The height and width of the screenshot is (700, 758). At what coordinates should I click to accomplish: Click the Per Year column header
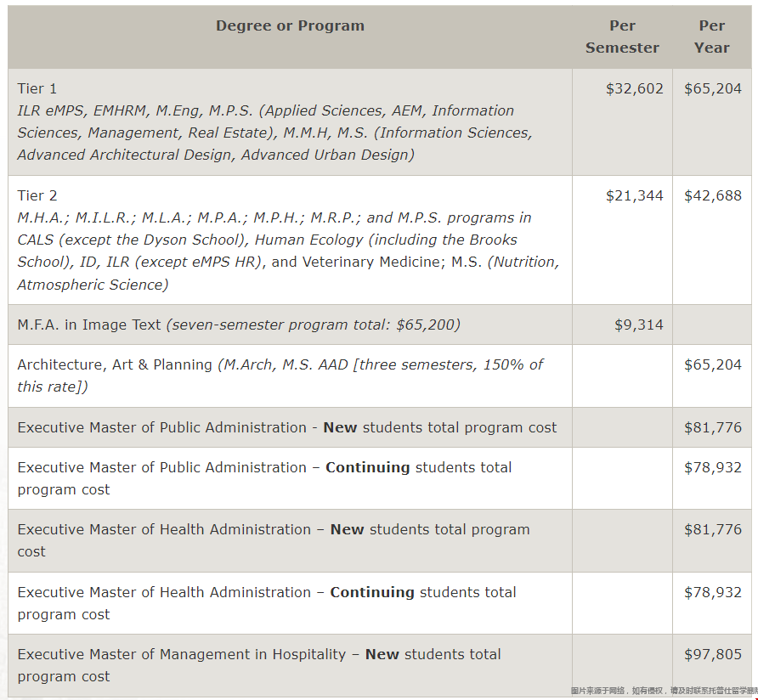click(x=711, y=37)
